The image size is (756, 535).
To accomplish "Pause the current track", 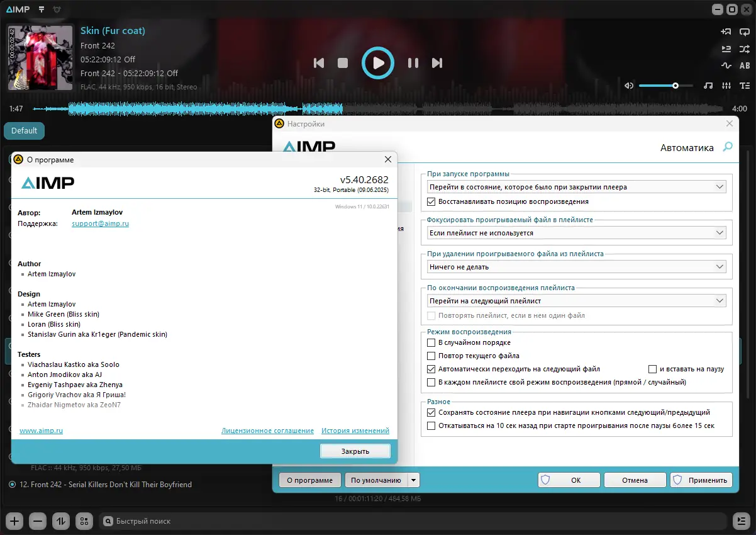I will click(x=413, y=63).
